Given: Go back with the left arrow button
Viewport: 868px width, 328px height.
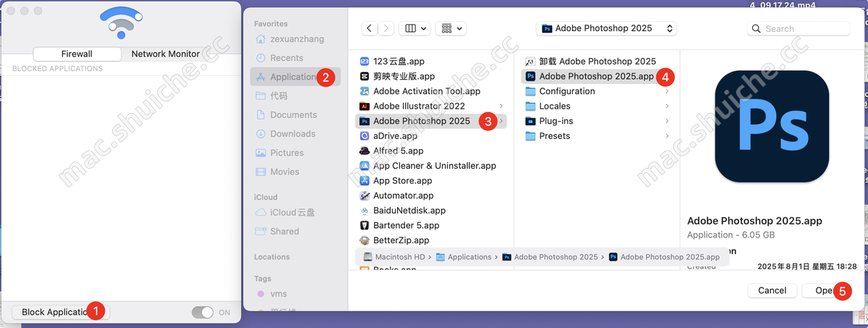Looking at the screenshot, I should pos(370,28).
